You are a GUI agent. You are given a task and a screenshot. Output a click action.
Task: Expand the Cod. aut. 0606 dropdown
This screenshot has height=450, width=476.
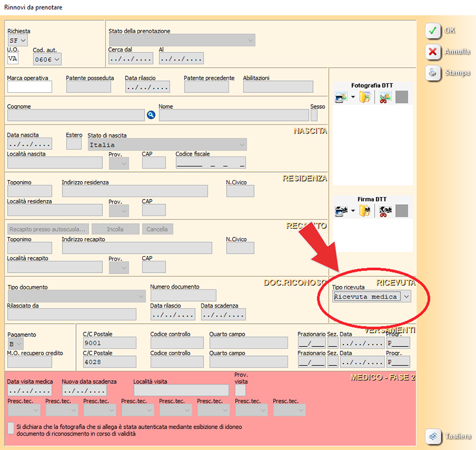(x=57, y=59)
